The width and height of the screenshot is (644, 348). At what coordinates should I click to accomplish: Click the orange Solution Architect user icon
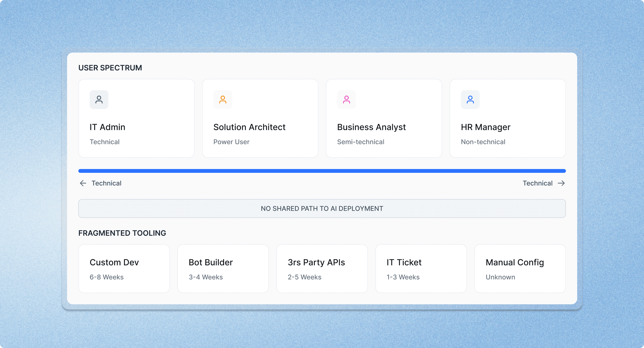coord(222,100)
